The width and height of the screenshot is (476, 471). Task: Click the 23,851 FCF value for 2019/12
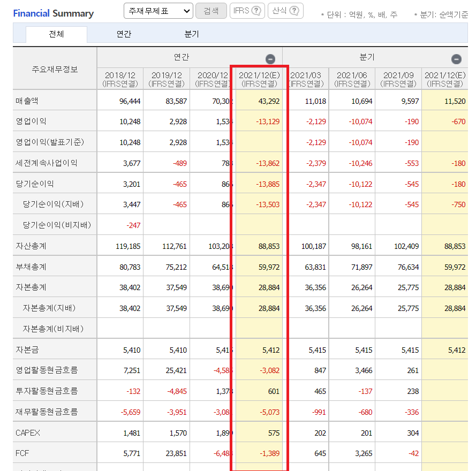point(176,453)
